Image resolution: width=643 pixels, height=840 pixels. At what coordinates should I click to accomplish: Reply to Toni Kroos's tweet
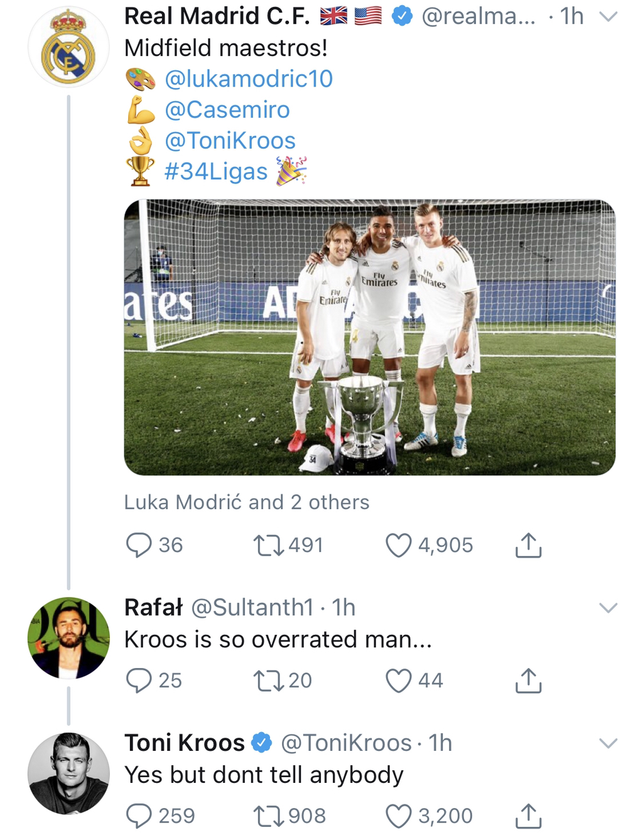[139, 816]
